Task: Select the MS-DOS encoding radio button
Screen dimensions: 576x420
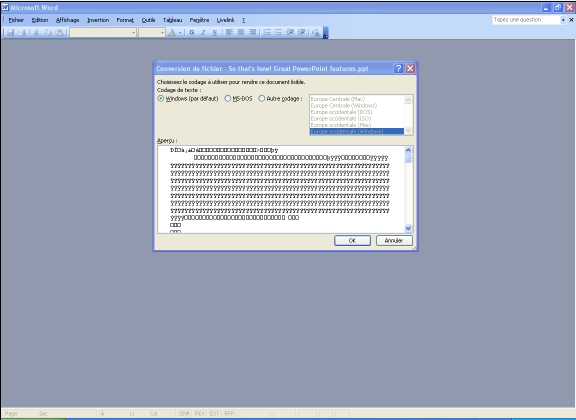Action: pos(227,98)
